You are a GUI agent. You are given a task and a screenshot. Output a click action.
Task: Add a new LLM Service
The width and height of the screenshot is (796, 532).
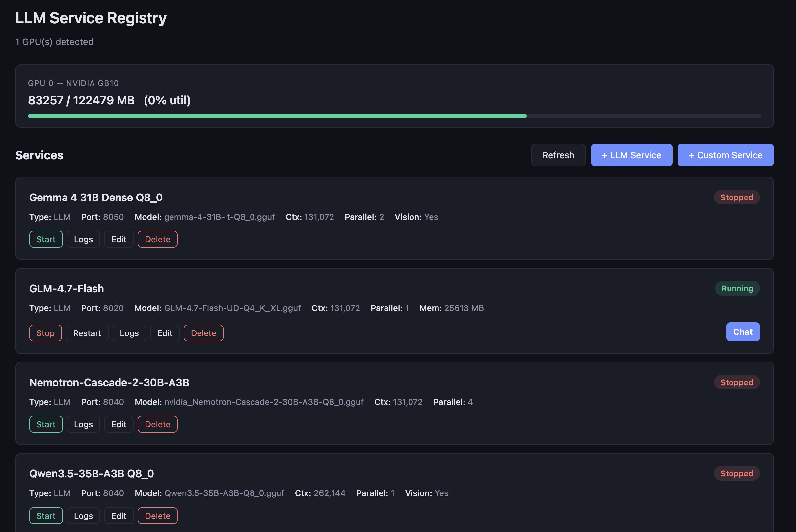click(x=631, y=155)
